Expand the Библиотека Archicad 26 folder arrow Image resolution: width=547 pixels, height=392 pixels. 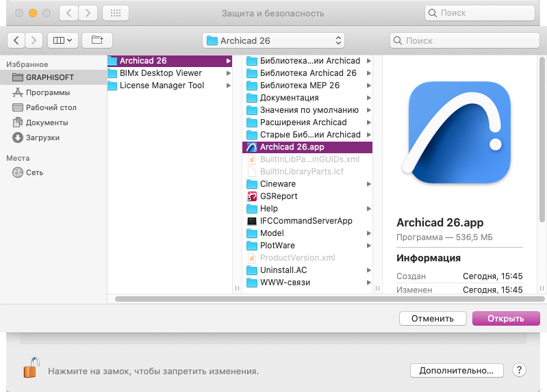click(x=369, y=73)
